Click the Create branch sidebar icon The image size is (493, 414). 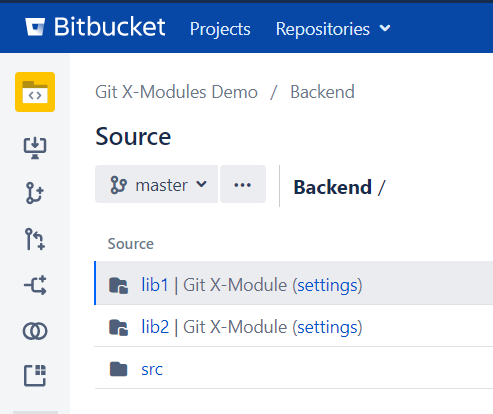coord(35,193)
